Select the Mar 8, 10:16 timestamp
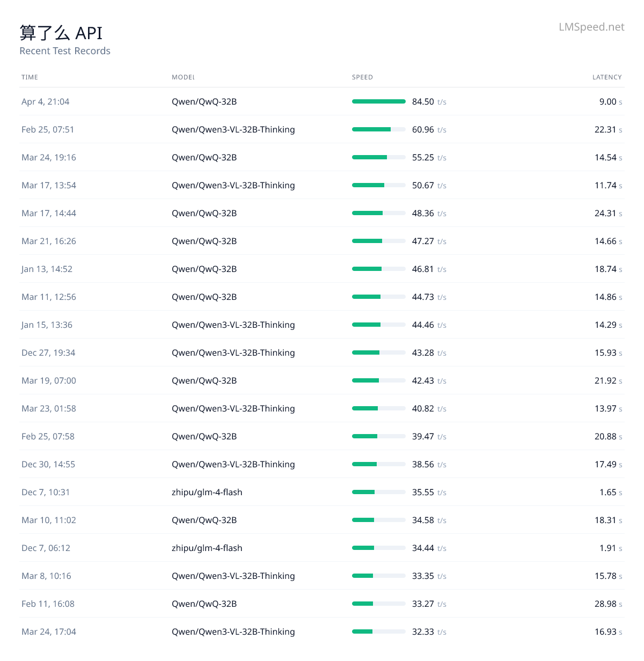Screen dimensions: 644x661 pos(46,576)
